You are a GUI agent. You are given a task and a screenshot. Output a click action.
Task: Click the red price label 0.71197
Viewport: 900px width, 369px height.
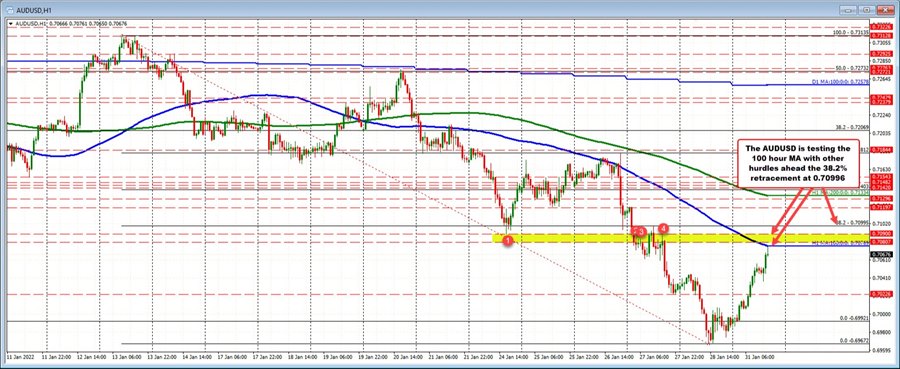[881, 206]
